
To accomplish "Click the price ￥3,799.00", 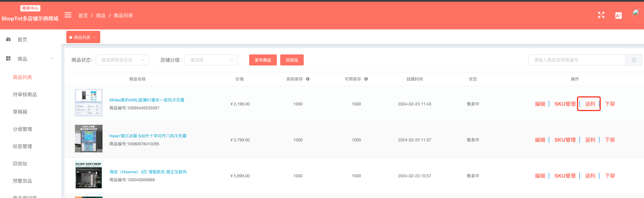I will click(240, 140).
